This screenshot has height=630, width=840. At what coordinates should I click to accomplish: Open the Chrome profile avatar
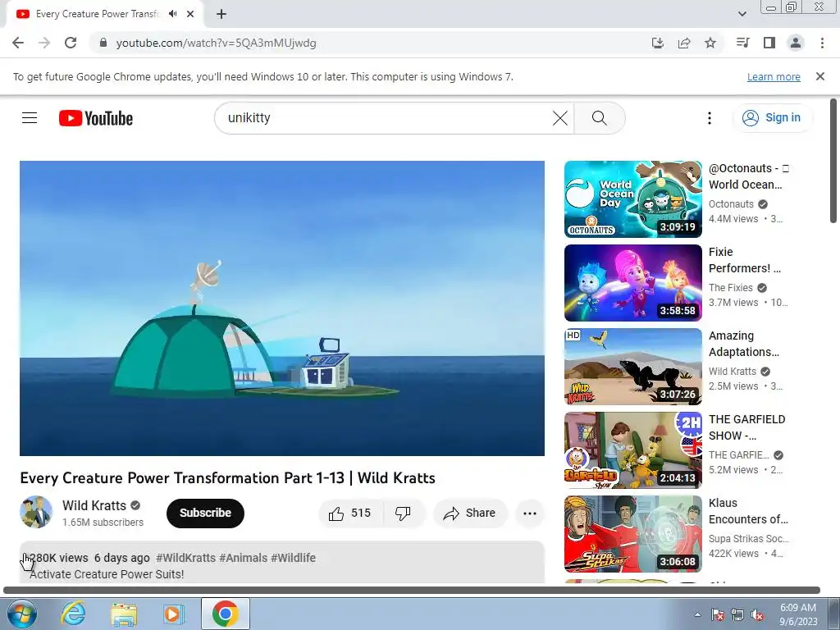click(x=796, y=43)
